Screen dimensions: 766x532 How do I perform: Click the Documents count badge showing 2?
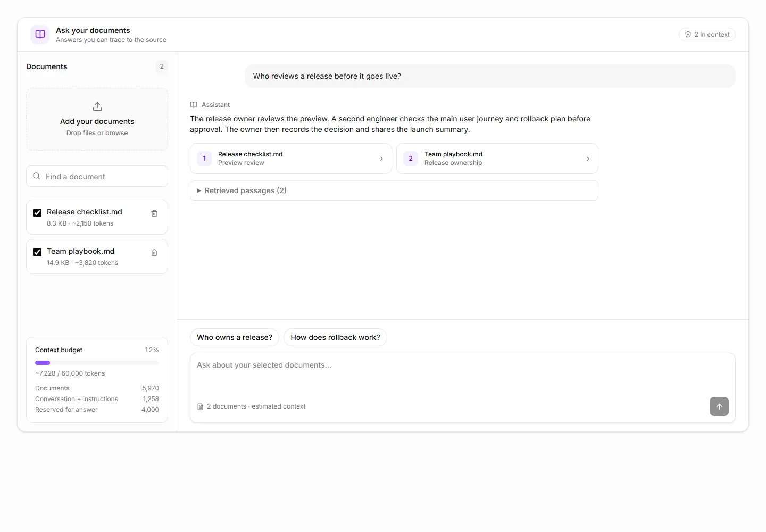tap(162, 66)
